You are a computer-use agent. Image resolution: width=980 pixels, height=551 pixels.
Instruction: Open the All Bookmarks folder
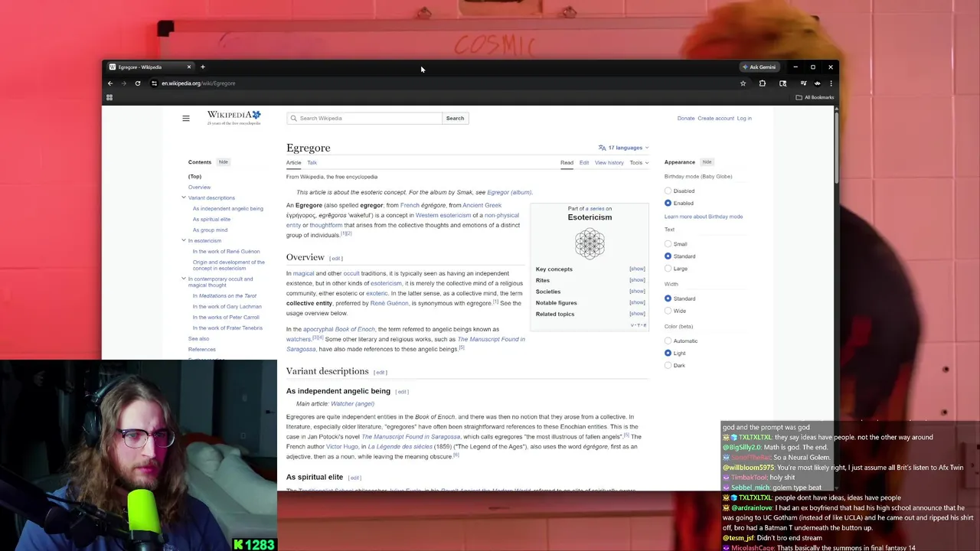(815, 97)
